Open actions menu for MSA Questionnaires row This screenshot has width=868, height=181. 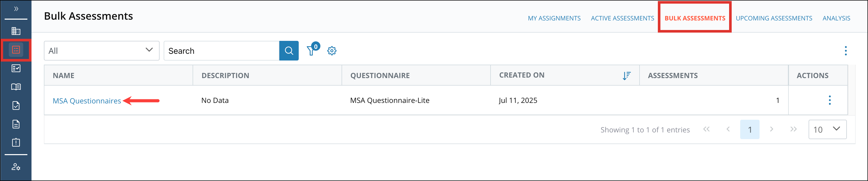(x=830, y=100)
